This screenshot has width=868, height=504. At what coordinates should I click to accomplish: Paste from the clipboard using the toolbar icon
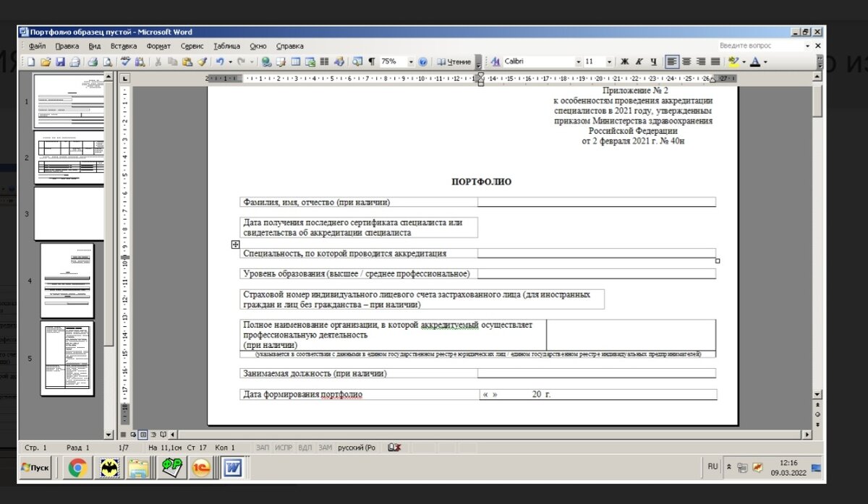tap(187, 62)
